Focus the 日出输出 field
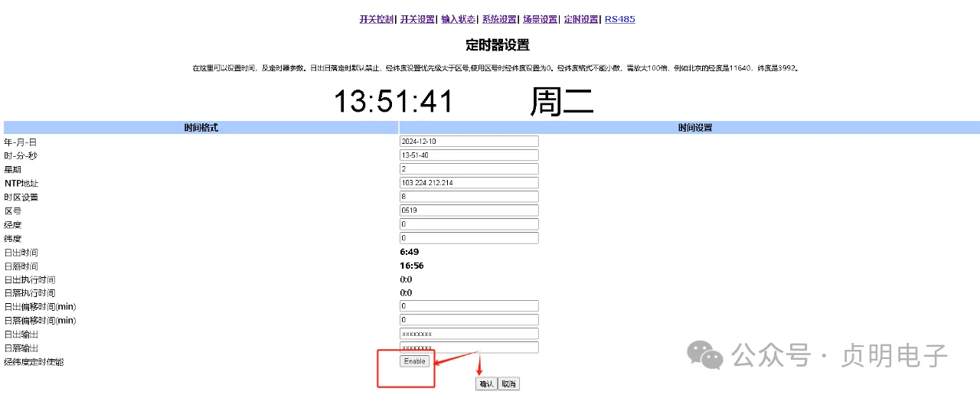 pos(469,334)
